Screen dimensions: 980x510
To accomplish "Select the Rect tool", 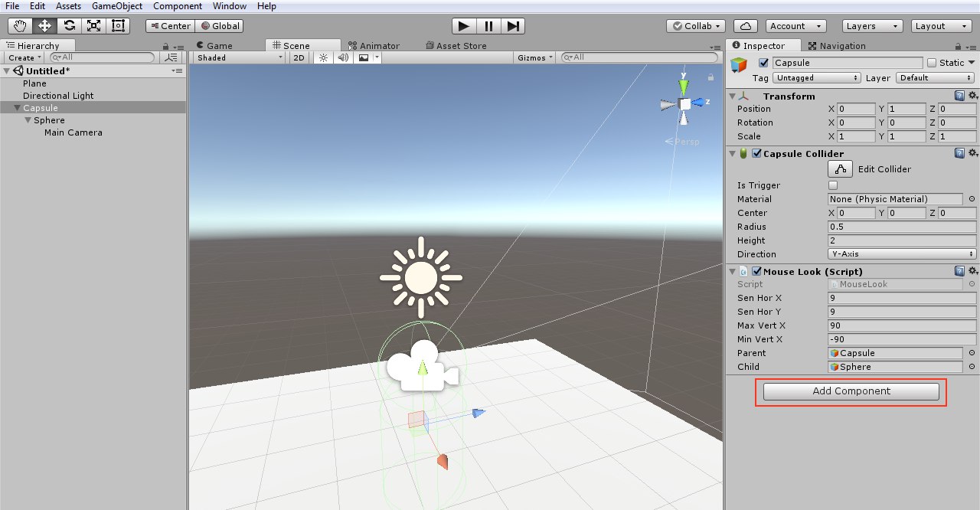I will 118,25.
